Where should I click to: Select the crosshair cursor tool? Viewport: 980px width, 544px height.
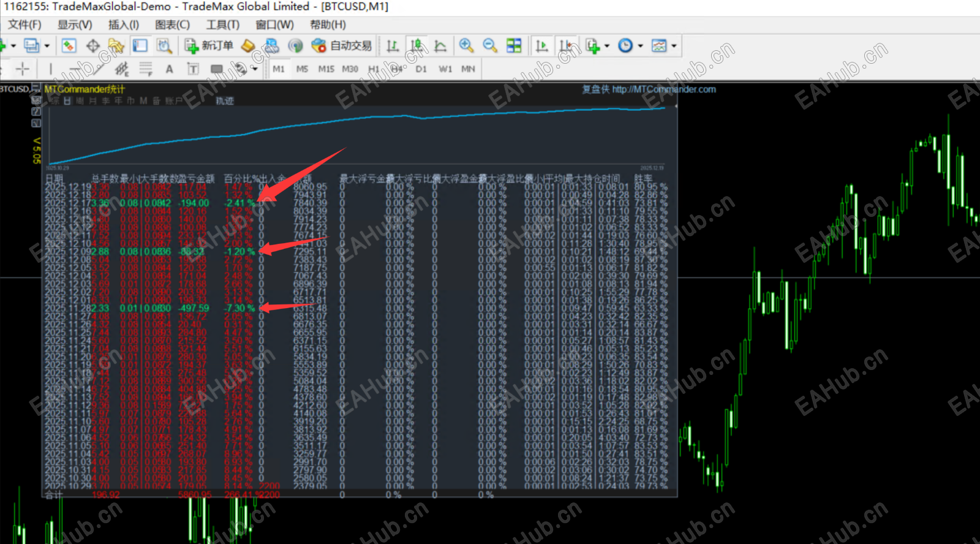[x=23, y=69]
